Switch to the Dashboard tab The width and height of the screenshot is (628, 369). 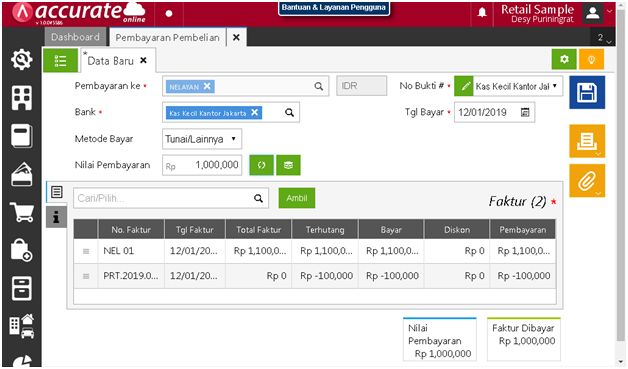click(x=75, y=37)
